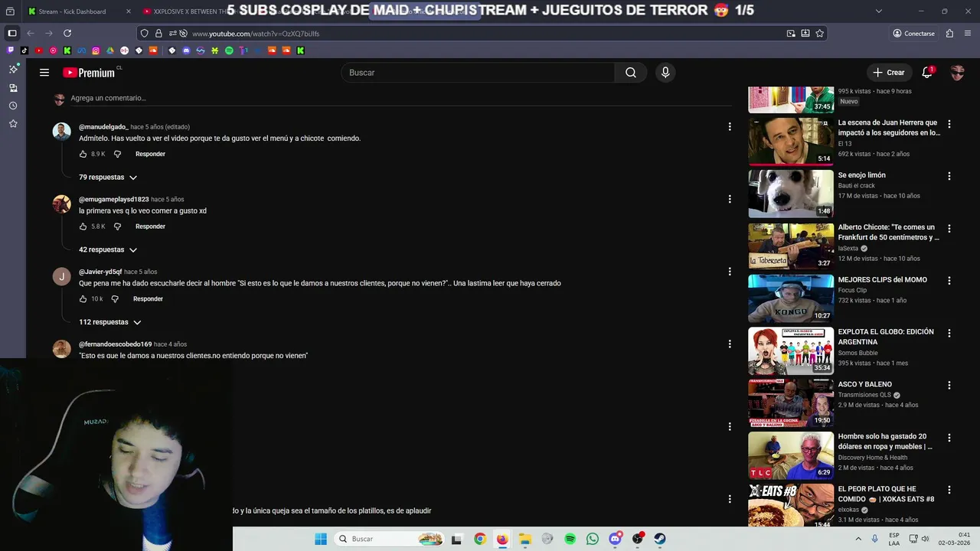The width and height of the screenshot is (980, 551).
Task: Bookmark this page with star icon
Action: click(820, 34)
